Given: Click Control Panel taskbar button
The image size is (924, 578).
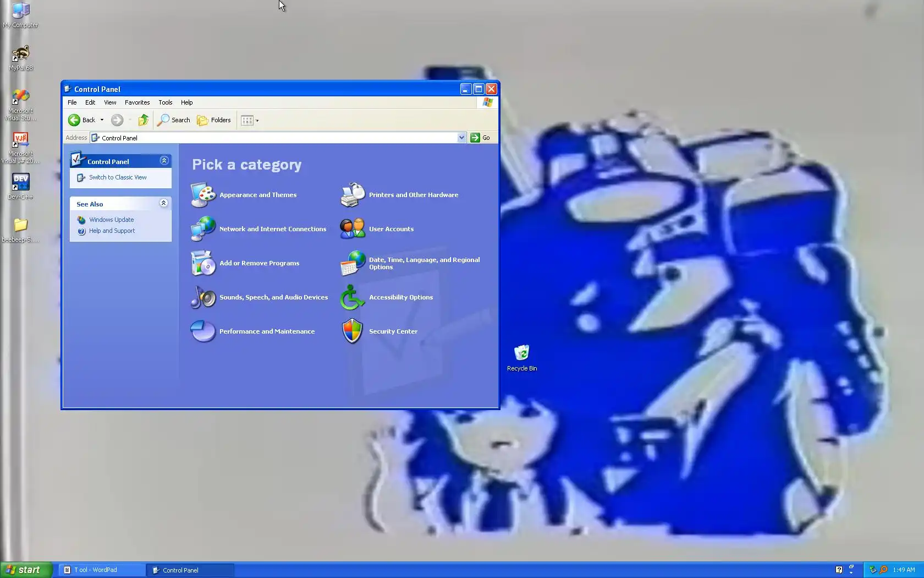Looking at the screenshot, I should 190,570.
